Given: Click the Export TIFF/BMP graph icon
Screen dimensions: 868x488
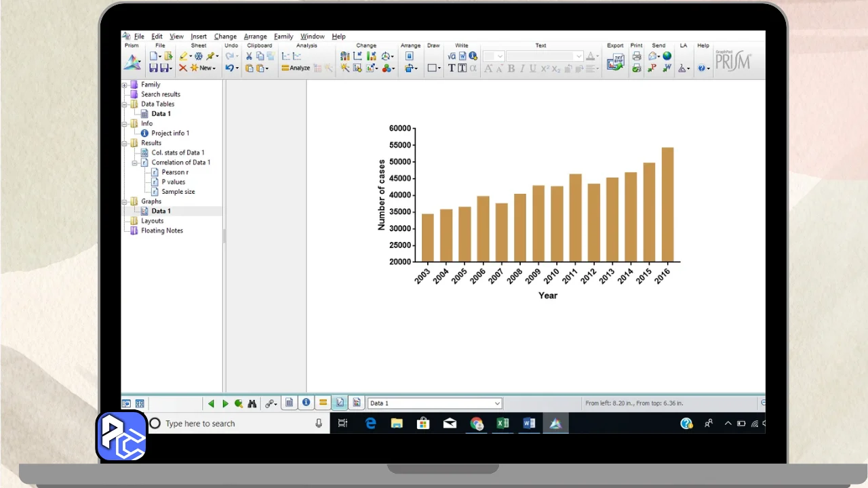Looking at the screenshot, I should (x=615, y=63).
